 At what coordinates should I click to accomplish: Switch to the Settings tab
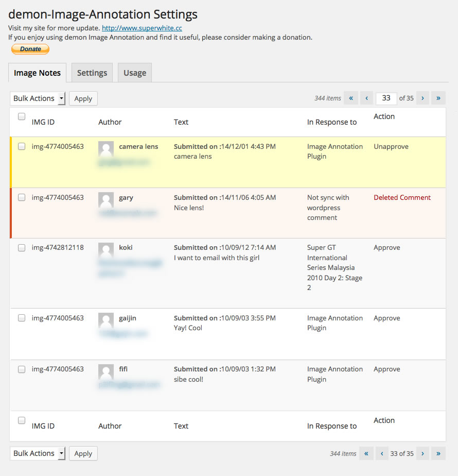click(x=92, y=73)
